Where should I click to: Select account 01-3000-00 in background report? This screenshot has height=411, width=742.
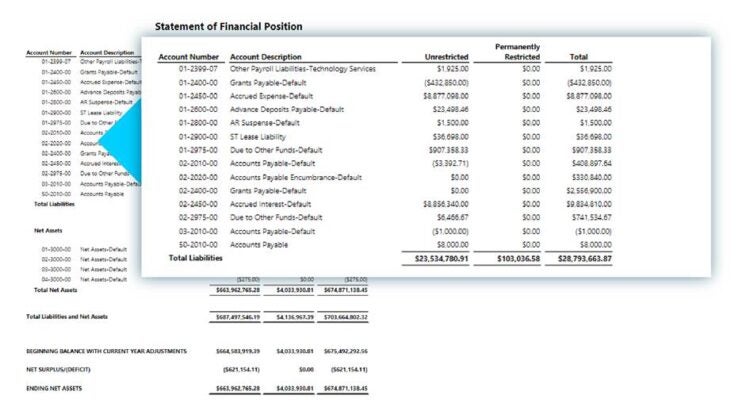[x=56, y=249]
